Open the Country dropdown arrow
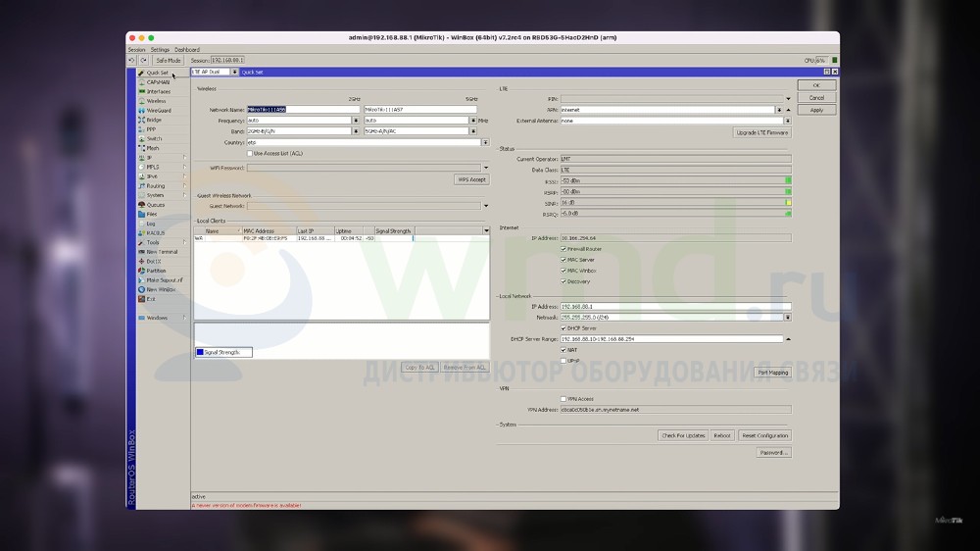 tap(485, 142)
